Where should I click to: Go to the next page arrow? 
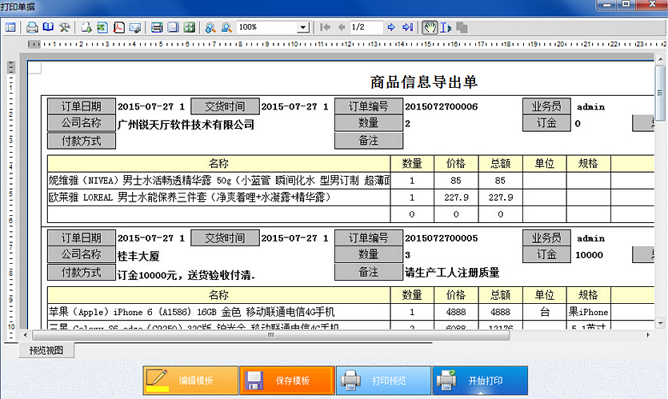pyautogui.click(x=391, y=27)
